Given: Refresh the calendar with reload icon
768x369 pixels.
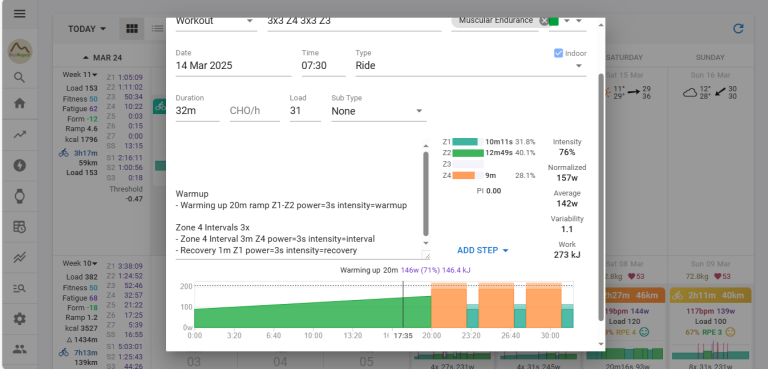Looking at the screenshot, I should tap(738, 29).
